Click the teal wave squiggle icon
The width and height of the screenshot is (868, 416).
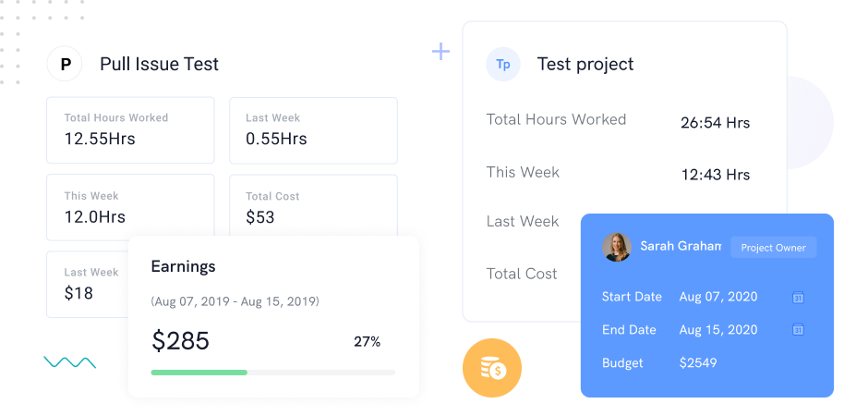[x=70, y=362]
